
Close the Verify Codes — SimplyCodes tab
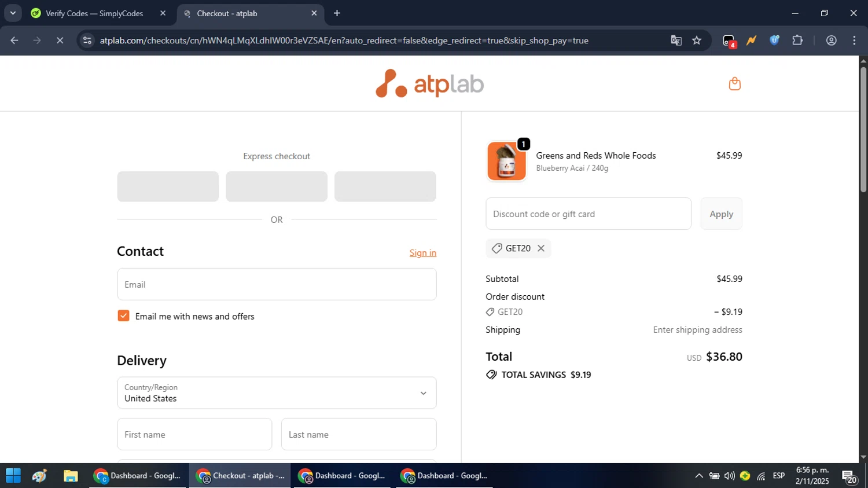(x=163, y=13)
